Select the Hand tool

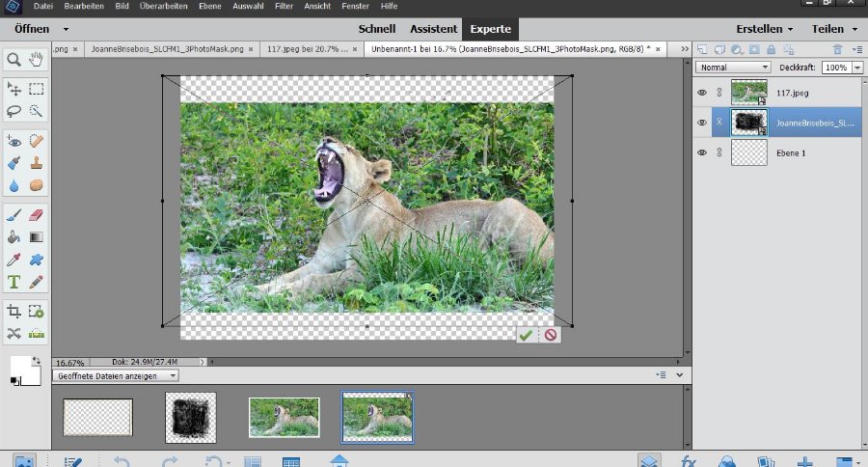[x=37, y=60]
